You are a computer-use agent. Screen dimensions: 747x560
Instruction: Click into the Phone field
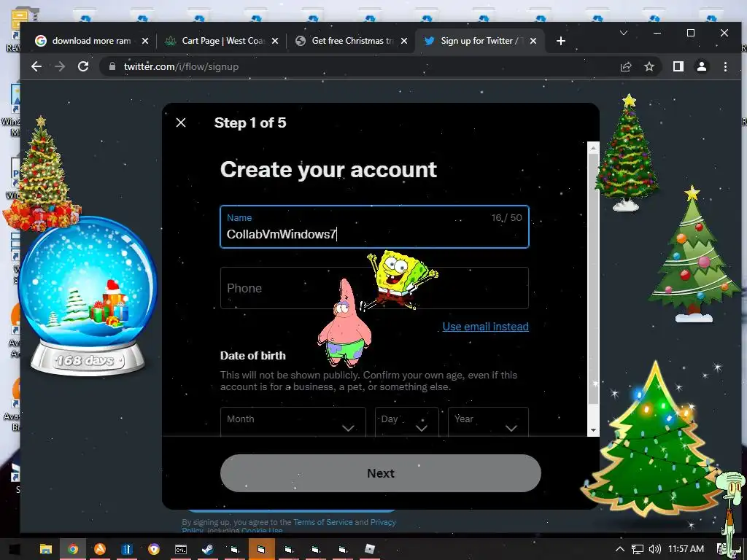pos(374,288)
